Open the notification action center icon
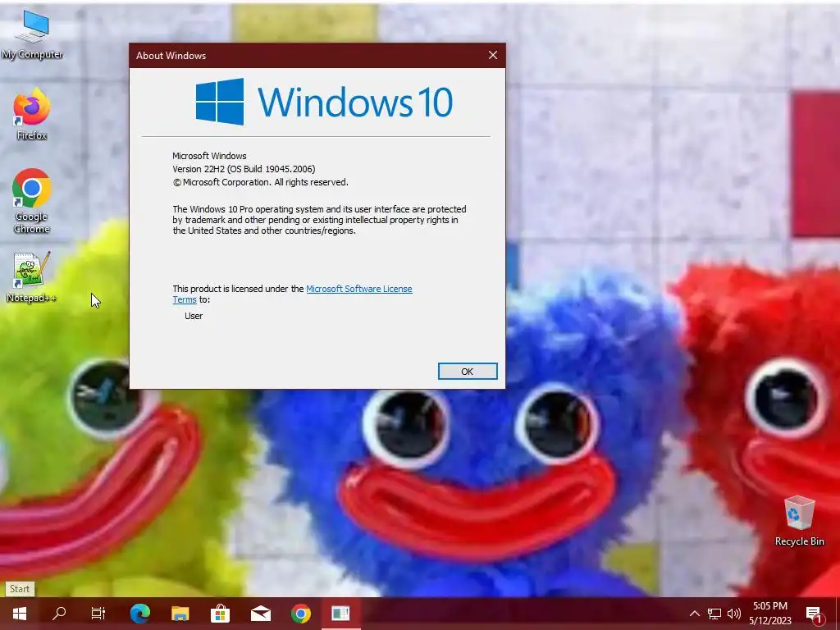840x630 pixels. (814, 614)
